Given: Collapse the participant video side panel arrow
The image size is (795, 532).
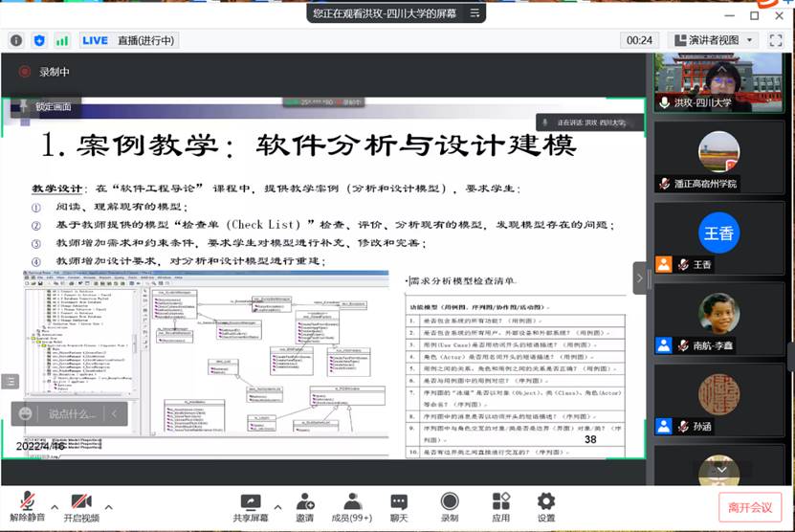Looking at the screenshot, I should point(639,277).
